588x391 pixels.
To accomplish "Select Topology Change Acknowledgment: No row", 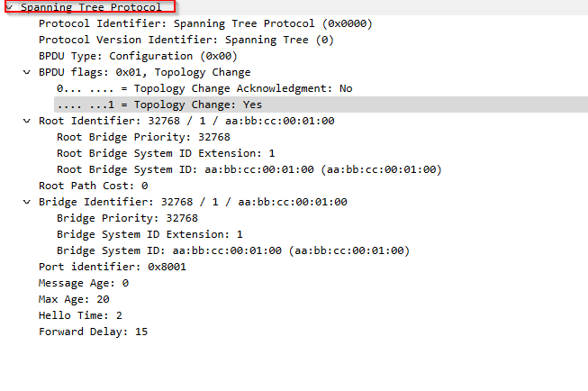I will click(204, 88).
